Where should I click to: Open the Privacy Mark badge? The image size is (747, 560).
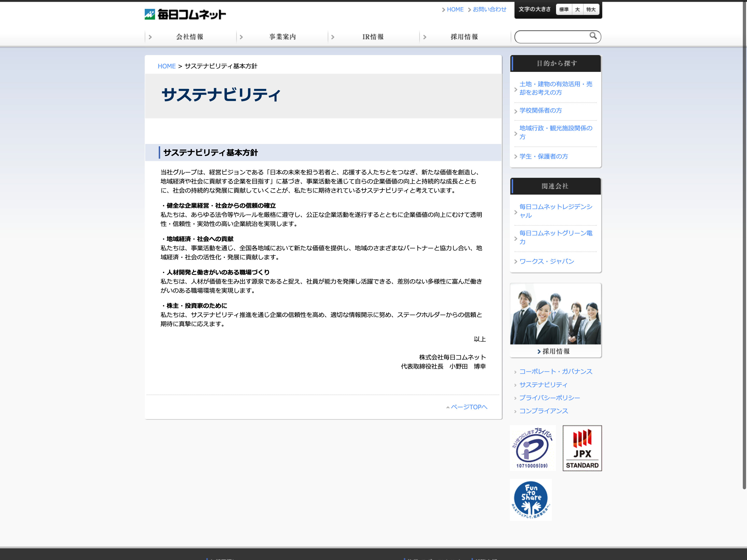point(532,448)
